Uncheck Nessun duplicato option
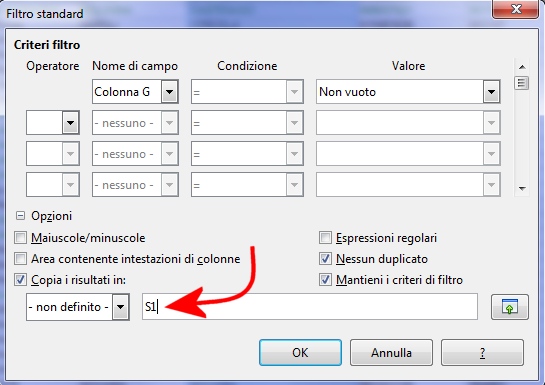 point(325,259)
